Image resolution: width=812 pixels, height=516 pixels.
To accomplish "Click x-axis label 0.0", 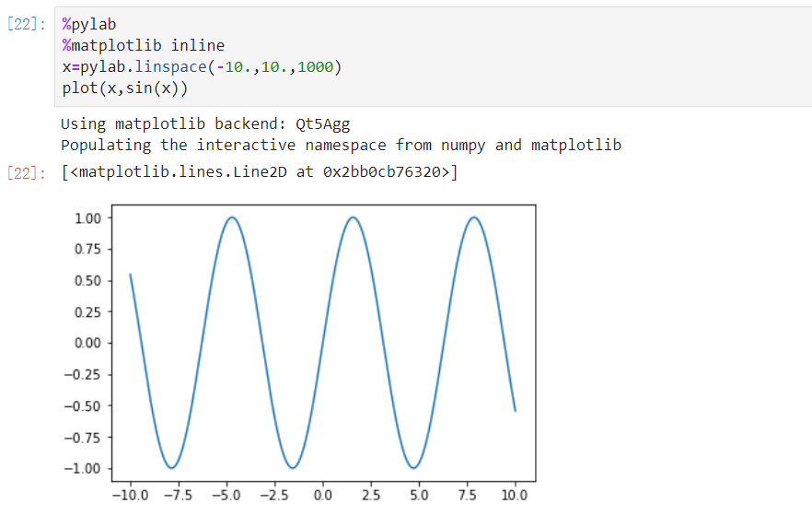I will pos(322,496).
